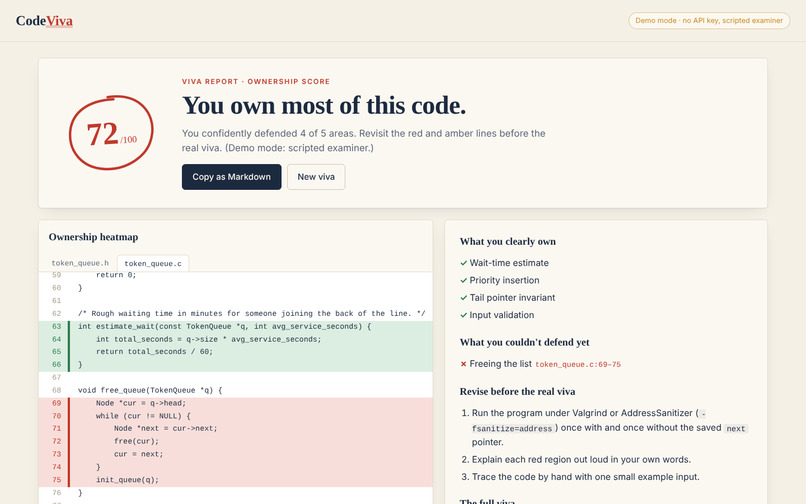Click the red X beside Freeing the list
Screen dimensions: 806x504
coord(463,364)
